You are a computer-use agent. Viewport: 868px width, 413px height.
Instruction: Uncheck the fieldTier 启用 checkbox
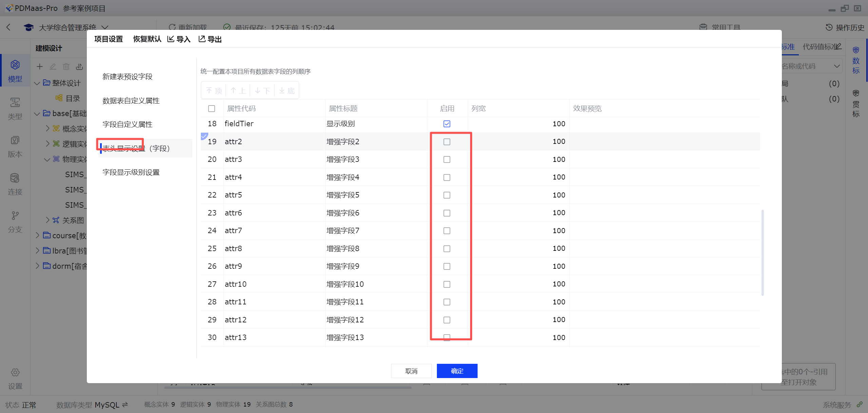coord(447,124)
